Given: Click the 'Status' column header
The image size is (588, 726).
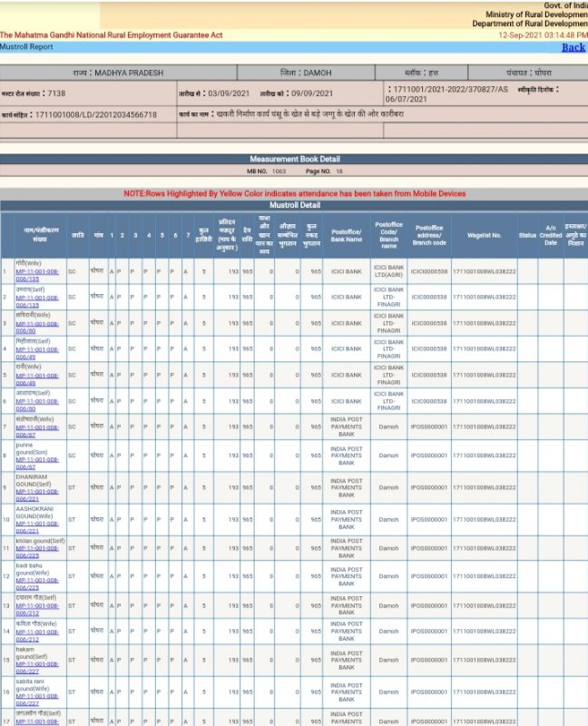Looking at the screenshot, I should point(527,236).
